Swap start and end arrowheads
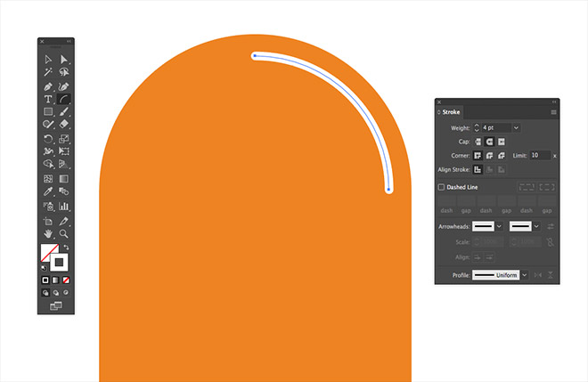The image size is (588, 382). coord(551,226)
